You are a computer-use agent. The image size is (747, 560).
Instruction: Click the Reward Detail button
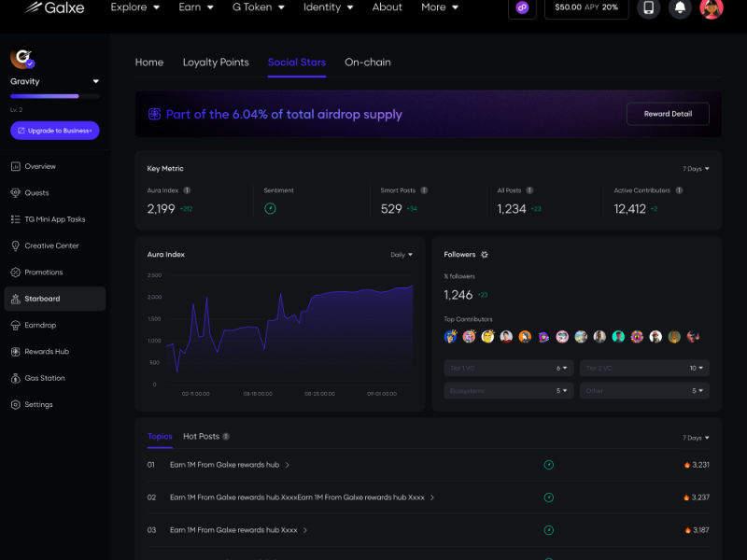tap(668, 114)
